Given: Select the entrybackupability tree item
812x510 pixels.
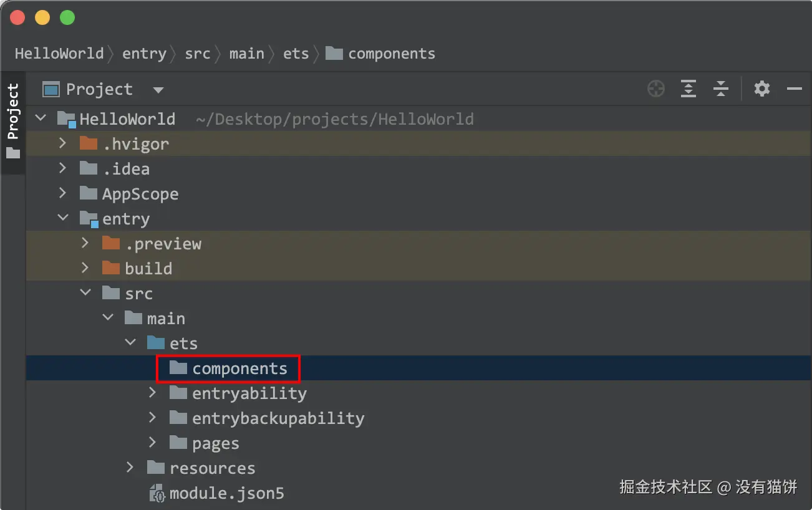Looking at the screenshot, I should click(278, 418).
